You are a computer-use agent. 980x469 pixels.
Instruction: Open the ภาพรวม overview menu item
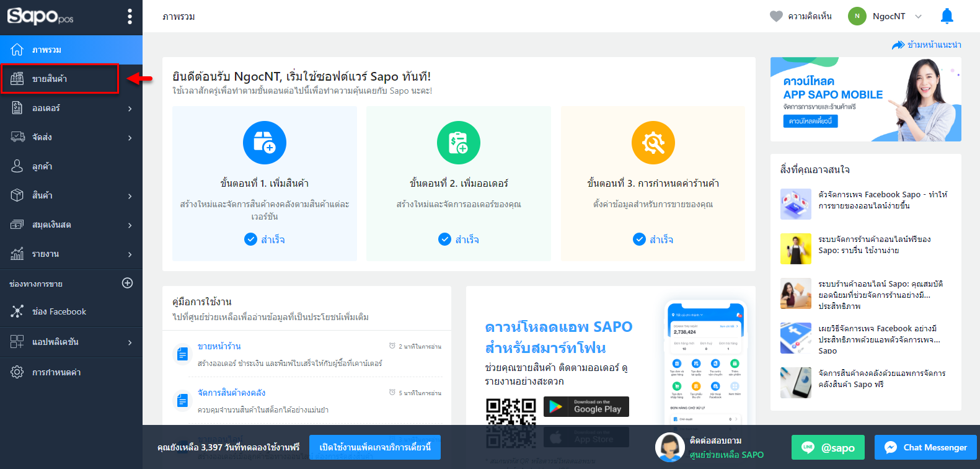pos(71,50)
